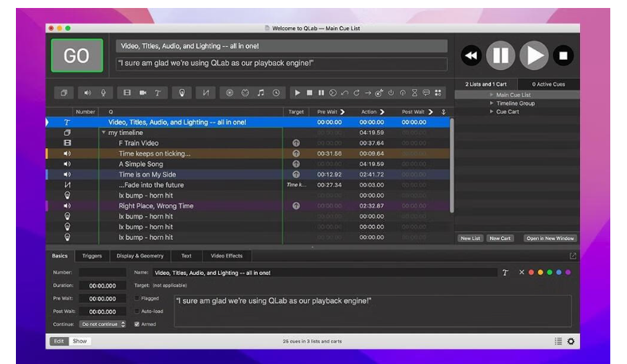Rewind to the previous cue with the rewind control

pos(471,56)
